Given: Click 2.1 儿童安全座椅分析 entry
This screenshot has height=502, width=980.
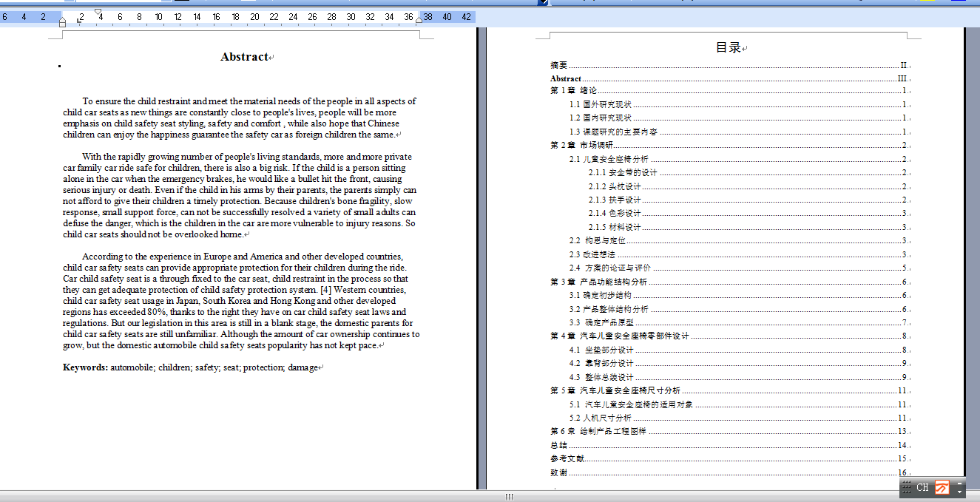Looking at the screenshot, I should pyautogui.click(x=740, y=159).
